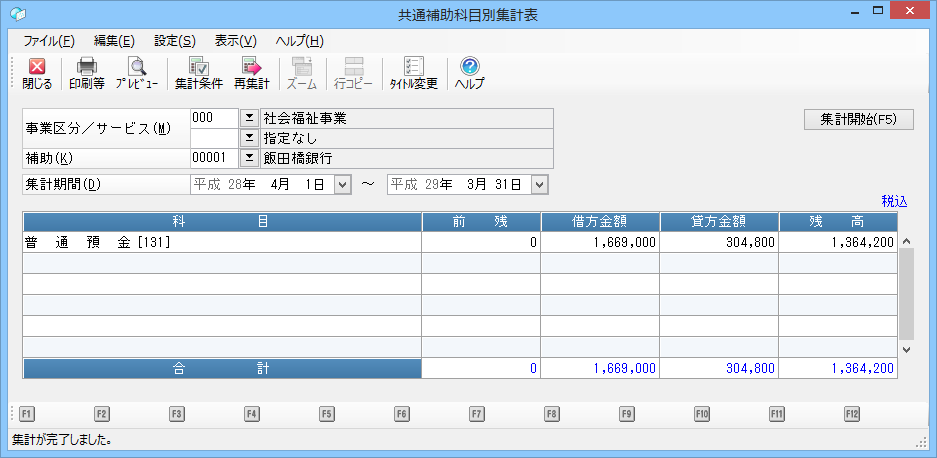Click the 税込 link
This screenshot has height=458, width=937.
pos(894,201)
